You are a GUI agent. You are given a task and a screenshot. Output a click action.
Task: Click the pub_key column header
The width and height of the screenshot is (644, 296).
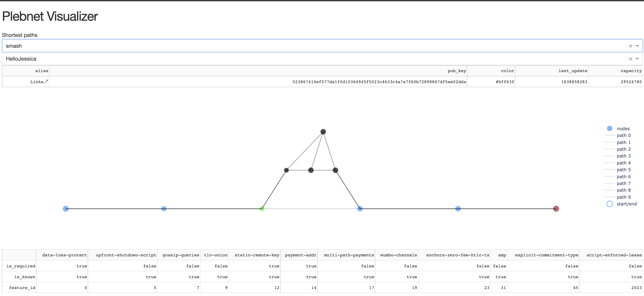pos(456,71)
